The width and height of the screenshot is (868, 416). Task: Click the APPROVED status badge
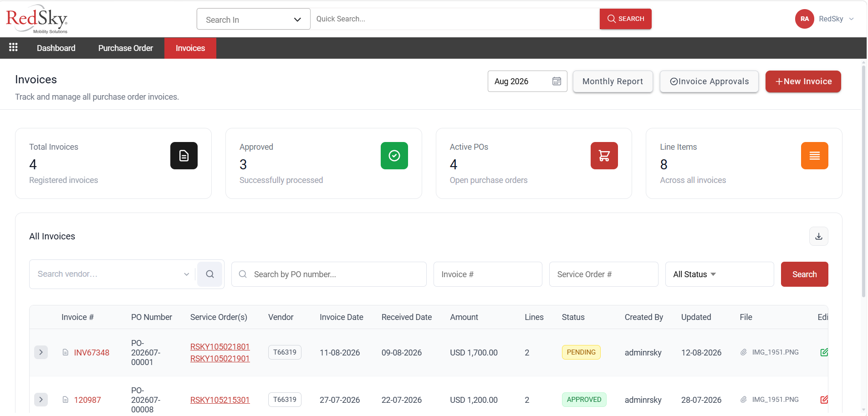point(584,400)
